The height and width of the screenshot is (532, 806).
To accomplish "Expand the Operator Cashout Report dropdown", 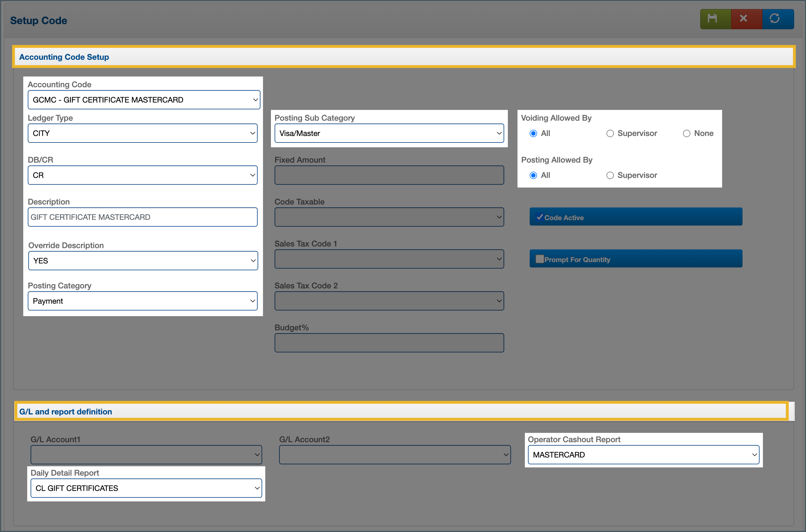I will pyautogui.click(x=643, y=455).
